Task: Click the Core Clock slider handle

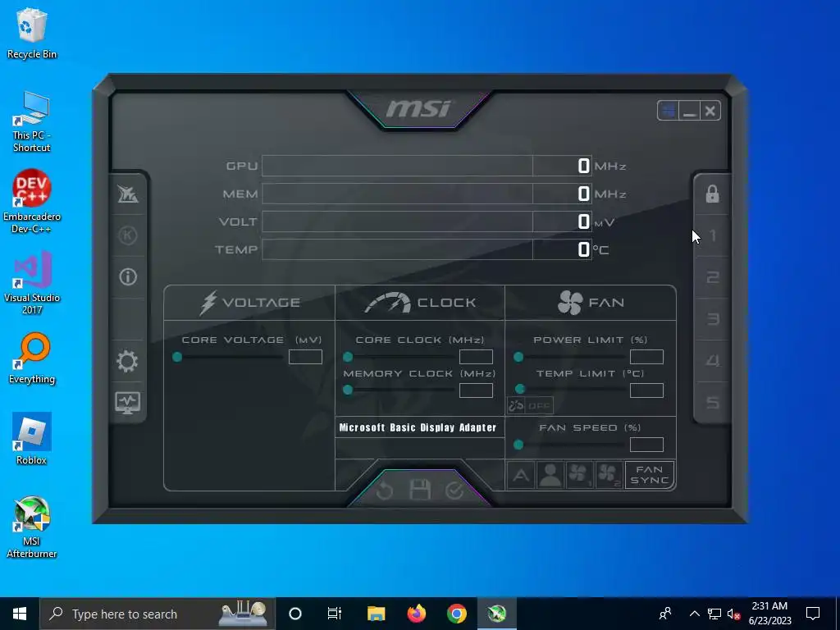Action: [x=348, y=357]
